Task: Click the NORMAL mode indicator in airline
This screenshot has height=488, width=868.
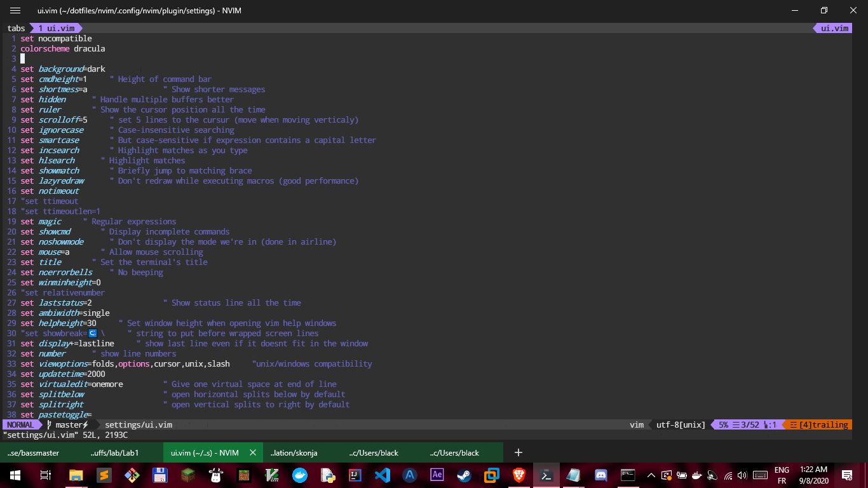Action: pyautogui.click(x=19, y=424)
